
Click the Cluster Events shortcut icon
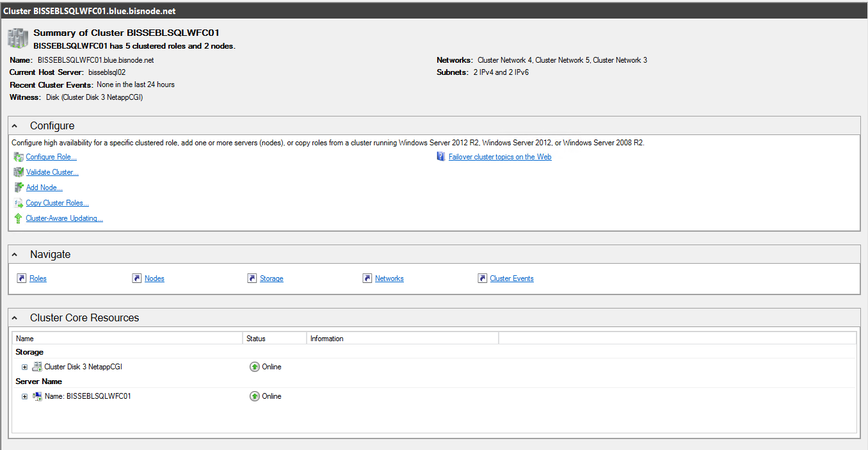point(483,278)
